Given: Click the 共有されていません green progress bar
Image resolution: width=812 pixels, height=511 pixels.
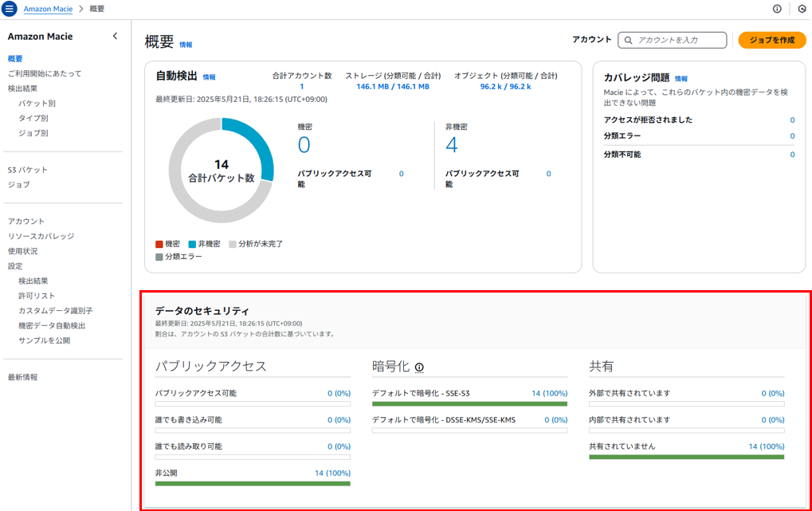Looking at the screenshot, I should point(687,457).
